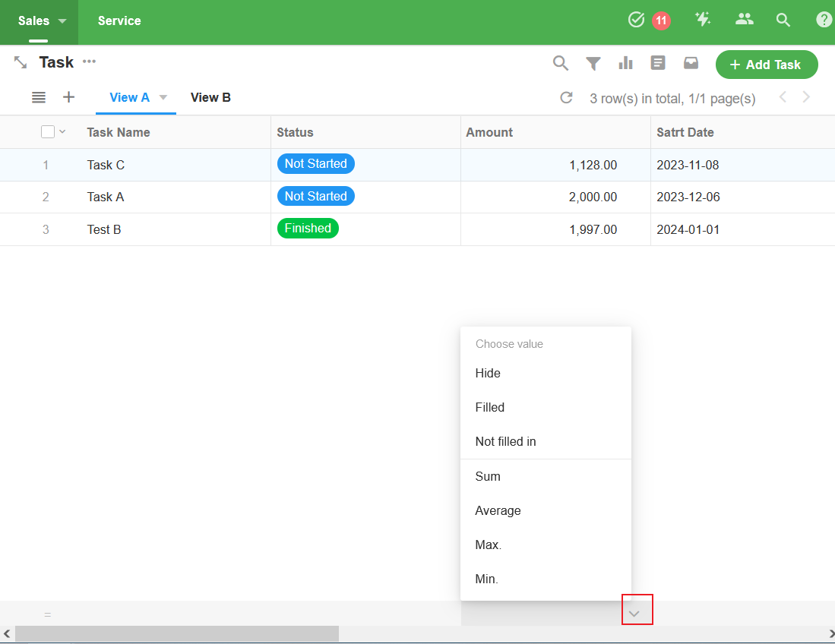Click the expand arrows icon beside Task
The height and width of the screenshot is (644, 835).
21,63
